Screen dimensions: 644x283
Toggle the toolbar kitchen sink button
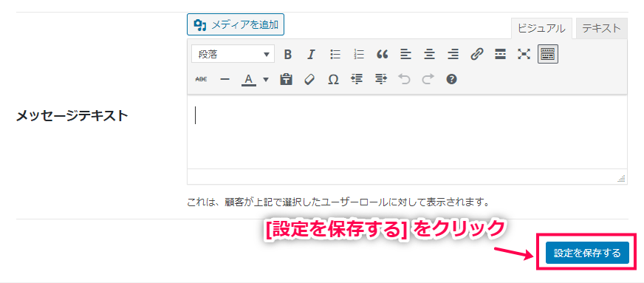[x=548, y=54]
